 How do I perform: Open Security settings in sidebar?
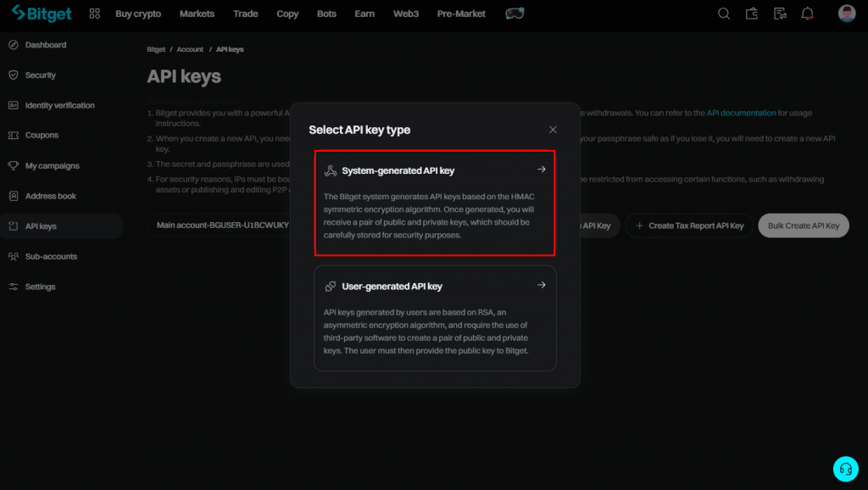coord(40,75)
